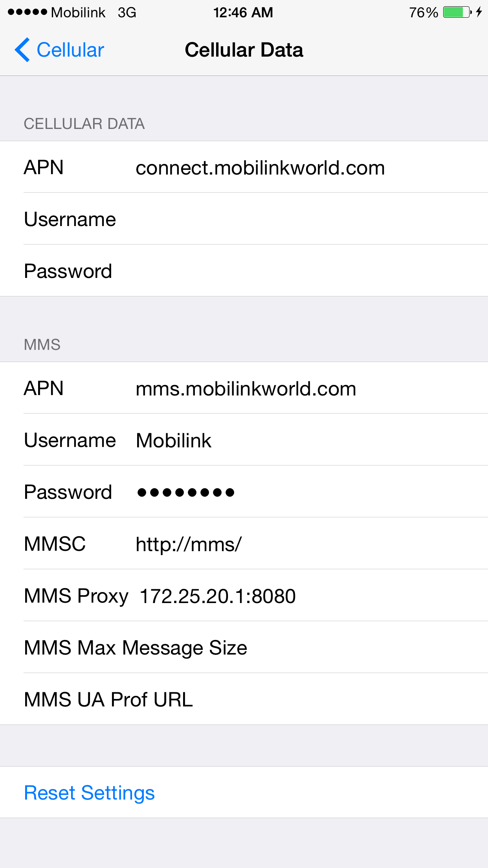Image resolution: width=488 pixels, height=868 pixels.
Task: Edit the MMSC http://mms/ field
Action: point(244,544)
